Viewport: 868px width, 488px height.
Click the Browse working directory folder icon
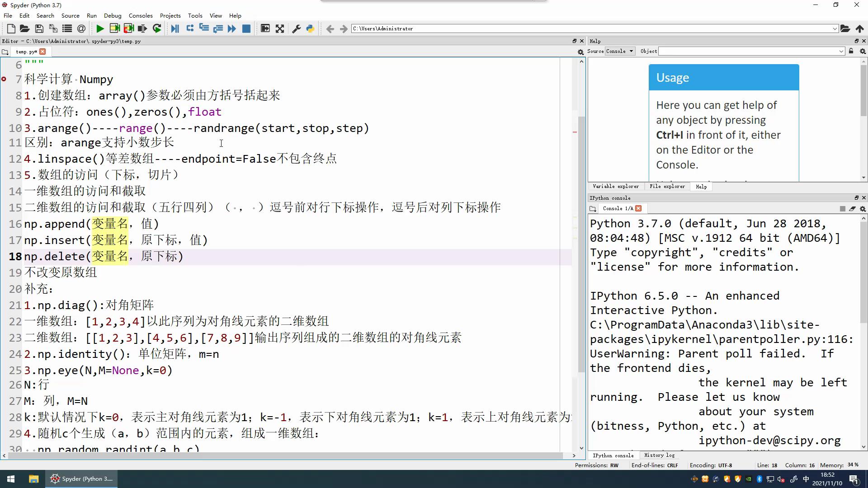845,28
